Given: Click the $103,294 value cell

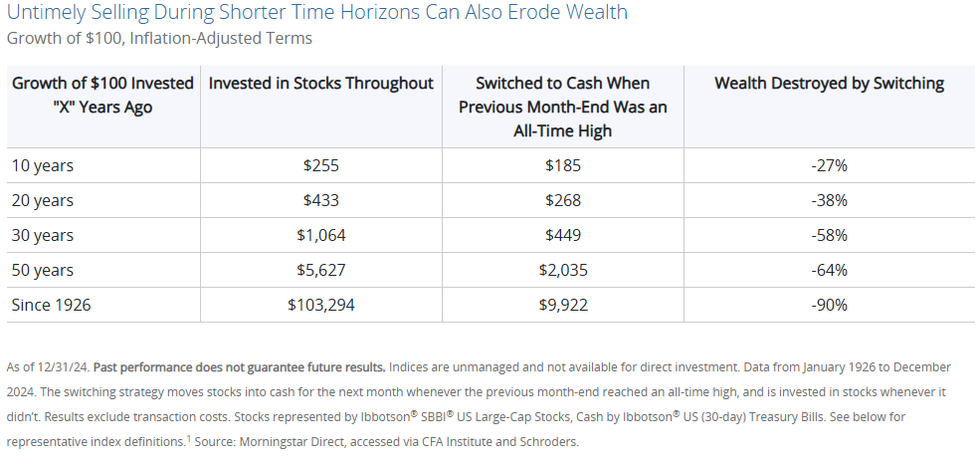Looking at the screenshot, I should click(x=321, y=305).
